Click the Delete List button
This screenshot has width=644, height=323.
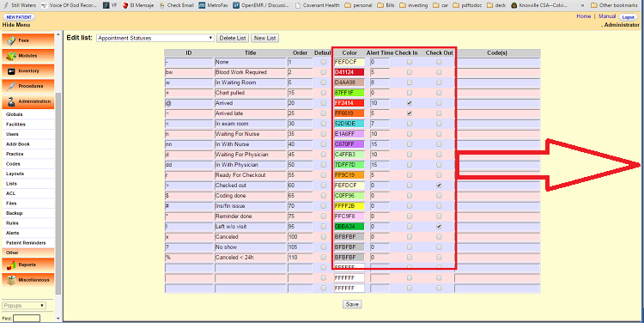pos(233,38)
